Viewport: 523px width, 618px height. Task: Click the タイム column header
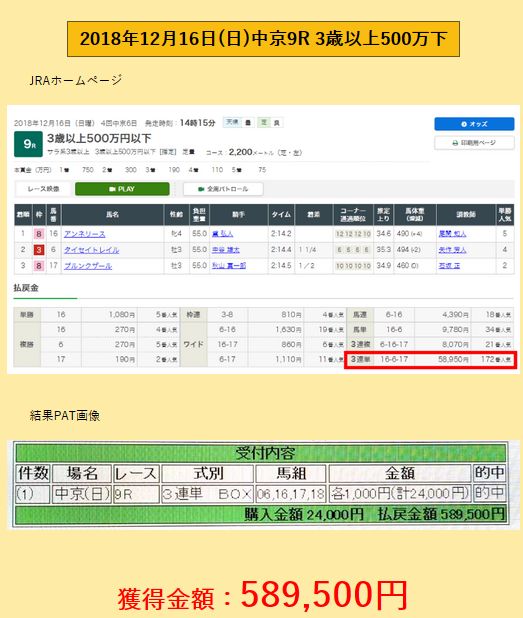pyautogui.click(x=281, y=215)
